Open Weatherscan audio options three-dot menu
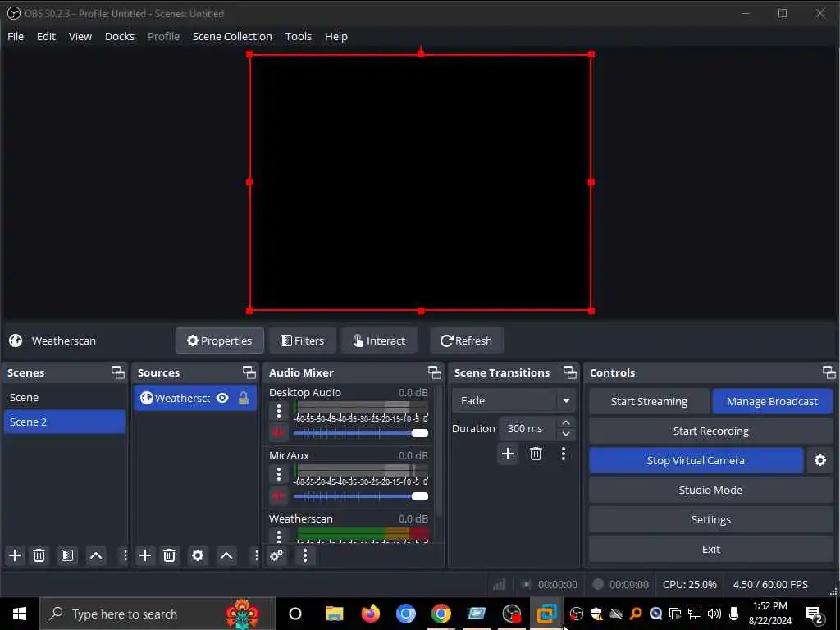Screen dimensions: 840x630 (x=279, y=536)
